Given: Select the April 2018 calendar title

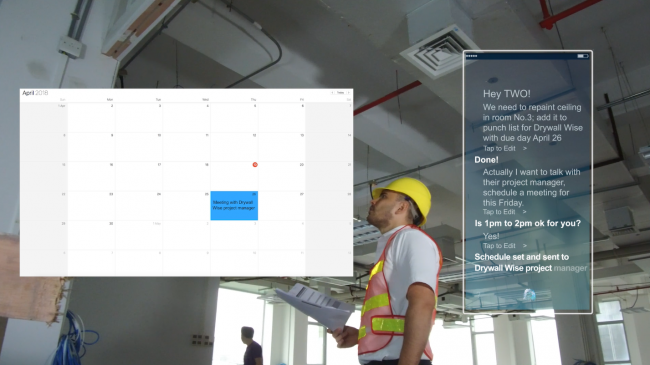Looking at the screenshot, I should pyautogui.click(x=35, y=93).
